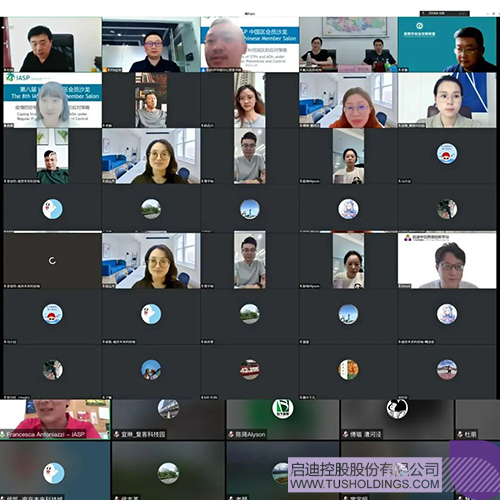Click the dark recording indicator in the top bar

pyautogui.click(x=445, y=13)
